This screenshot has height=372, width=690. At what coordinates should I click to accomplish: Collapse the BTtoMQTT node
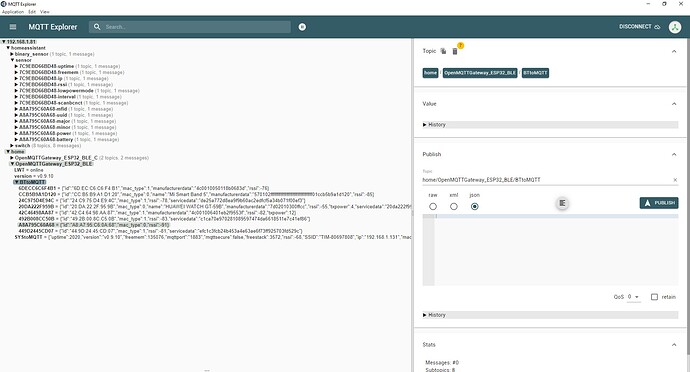click(16, 182)
